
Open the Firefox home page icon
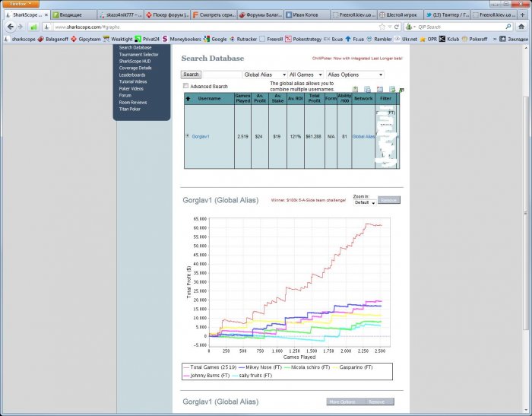[521, 27]
